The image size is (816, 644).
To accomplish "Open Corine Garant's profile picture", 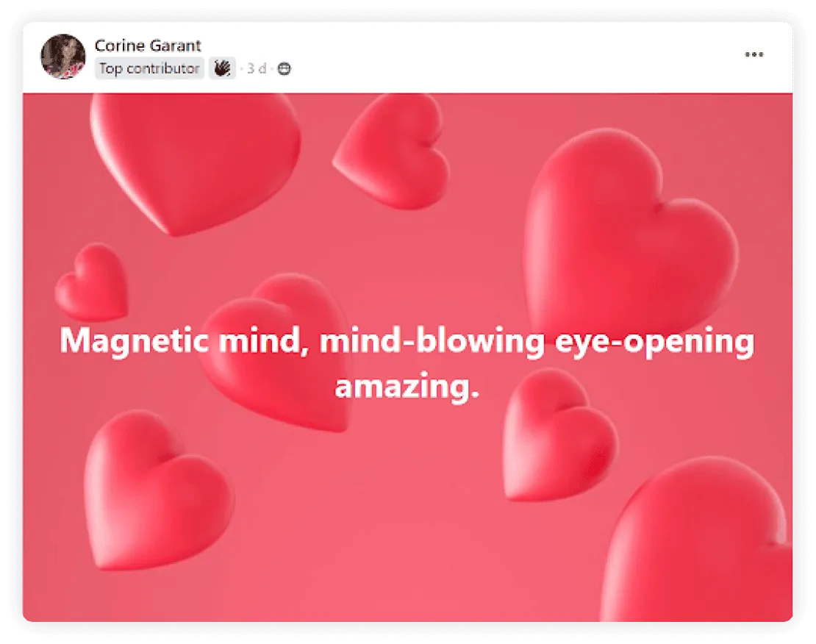I will click(63, 56).
